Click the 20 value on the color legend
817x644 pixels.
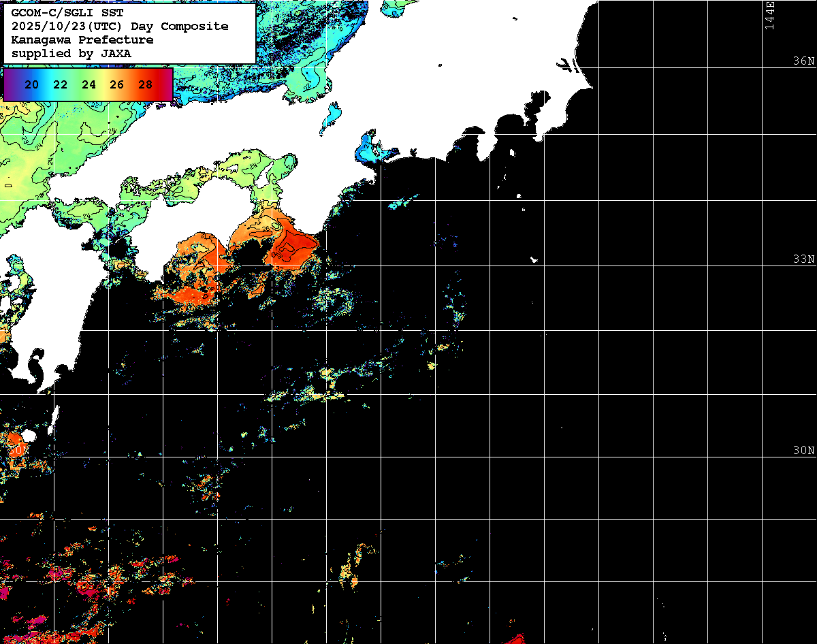[x=31, y=85]
